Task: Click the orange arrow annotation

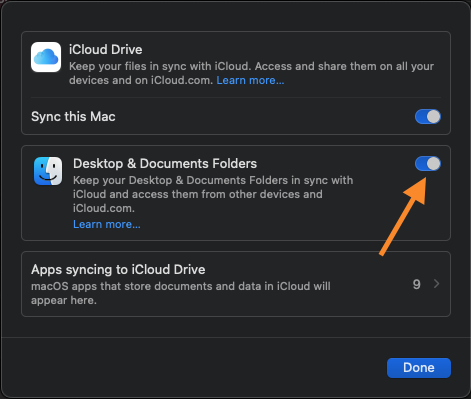Action: pyautogui.click(x=403, y=217)
